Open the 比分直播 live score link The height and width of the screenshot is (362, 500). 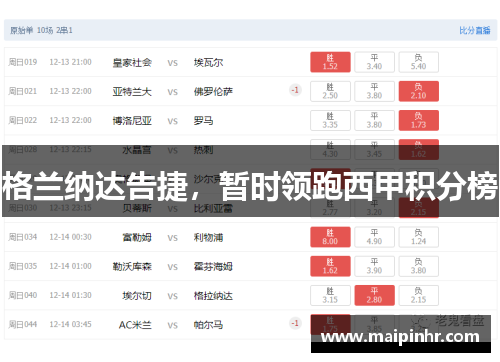475,30
